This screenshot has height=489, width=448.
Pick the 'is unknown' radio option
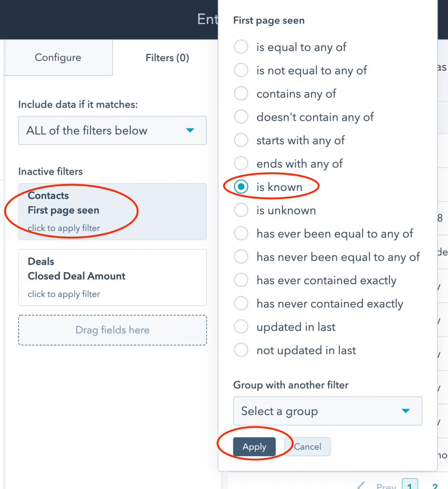241,211
